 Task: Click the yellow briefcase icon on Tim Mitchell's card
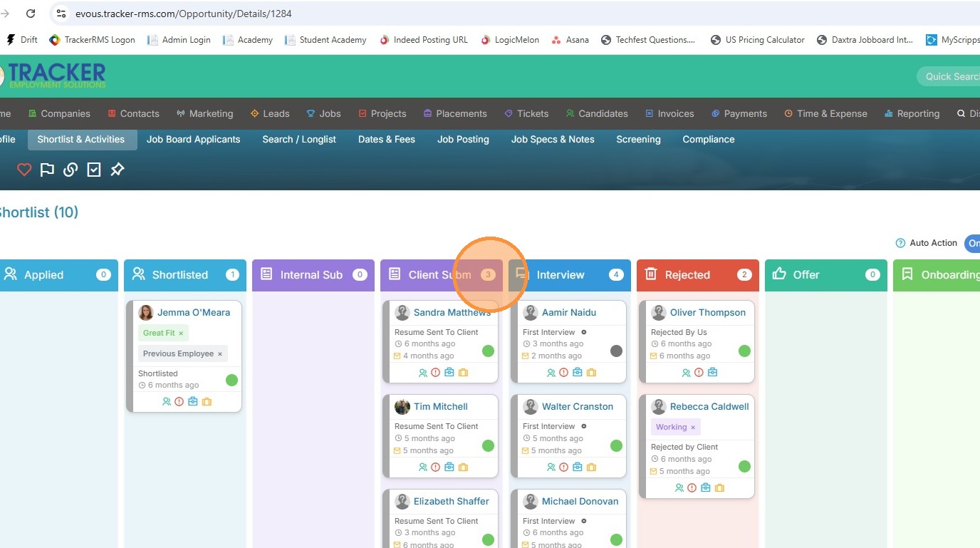coord(463,467)
